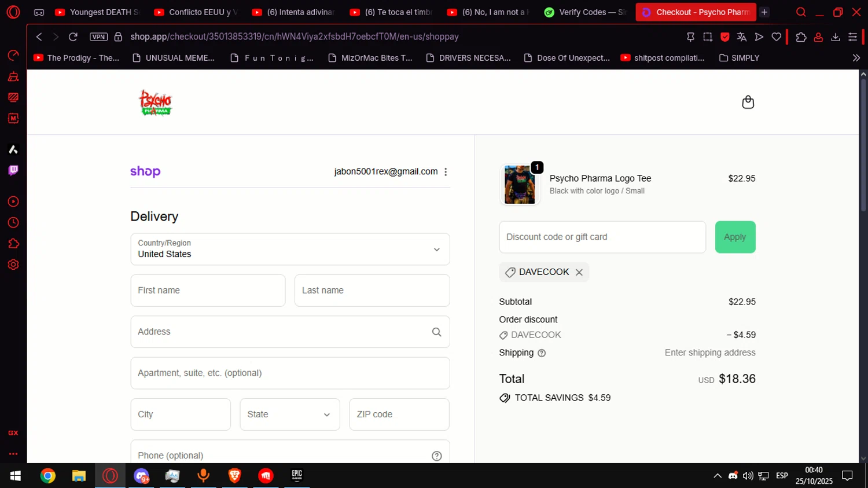Open Brave browser from taskbar

click(x=234, y=476)
